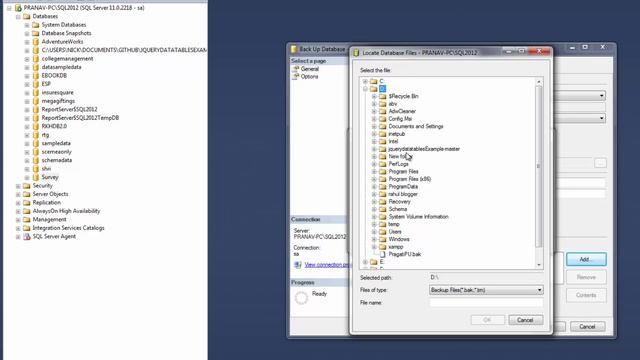Click the C drive folder icon

[x=373, y=81]
